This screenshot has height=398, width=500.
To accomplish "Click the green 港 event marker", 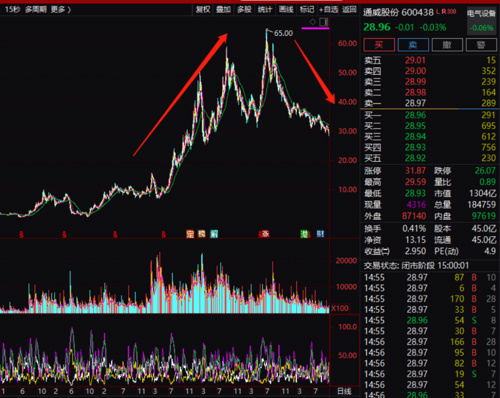I will (304, 234).
